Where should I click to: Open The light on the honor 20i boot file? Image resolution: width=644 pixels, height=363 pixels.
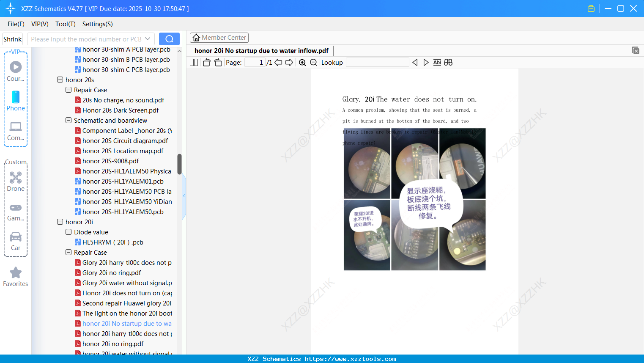(x=127, y=313)
